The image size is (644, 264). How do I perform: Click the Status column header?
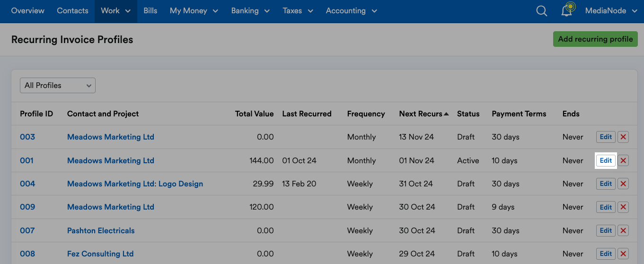click(x=468, y=114)
